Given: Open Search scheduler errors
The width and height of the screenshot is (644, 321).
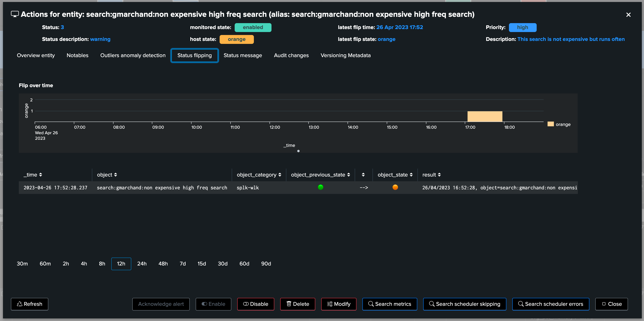Looking at the screenshot, I should point(551,304).
